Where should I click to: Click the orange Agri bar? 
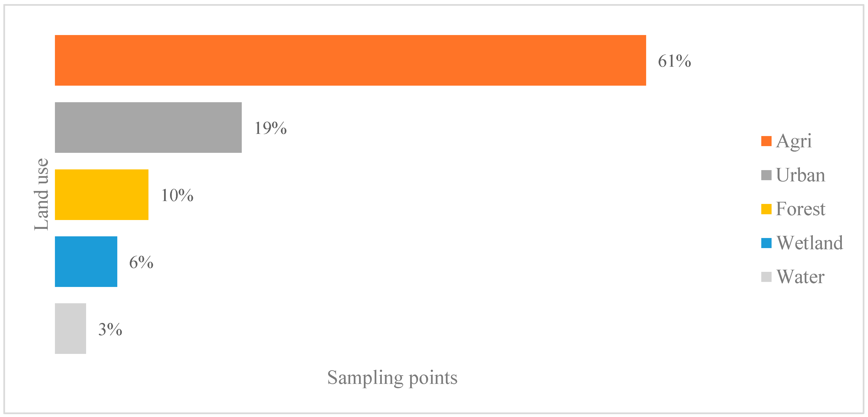pos(350,60)
